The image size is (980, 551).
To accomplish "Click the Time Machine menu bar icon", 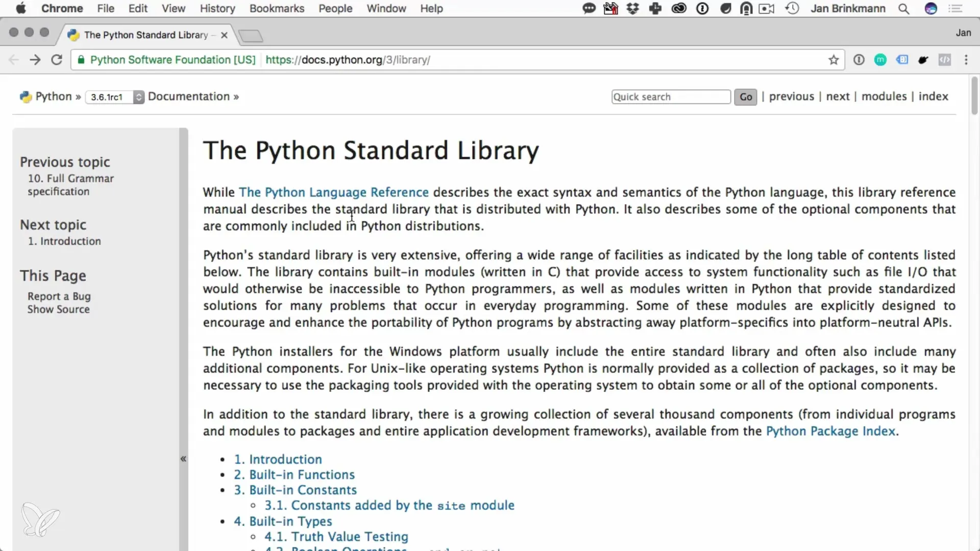I will pos(792,9).
